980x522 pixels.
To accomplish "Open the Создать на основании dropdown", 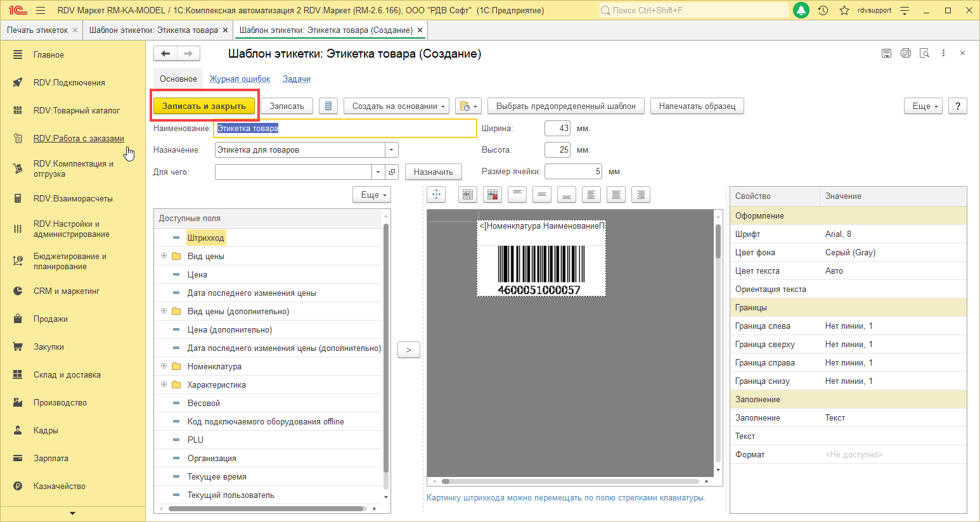I will (396, 106).
